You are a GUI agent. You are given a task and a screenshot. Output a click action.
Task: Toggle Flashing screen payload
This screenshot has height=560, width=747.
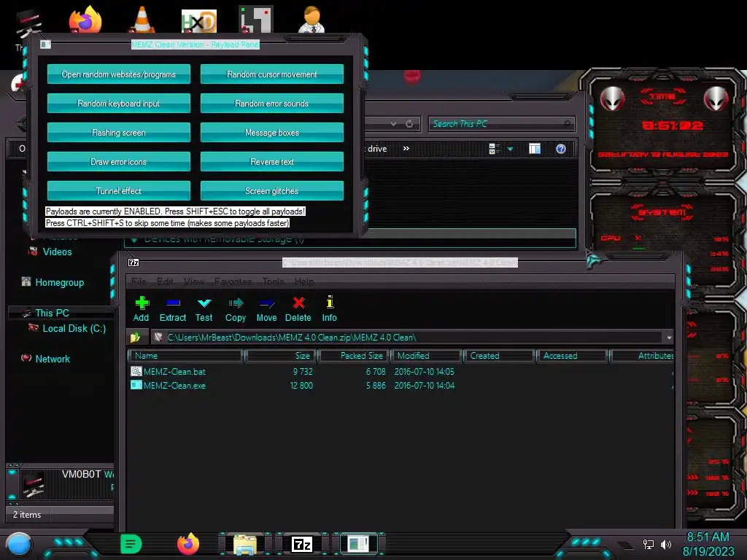119,133
